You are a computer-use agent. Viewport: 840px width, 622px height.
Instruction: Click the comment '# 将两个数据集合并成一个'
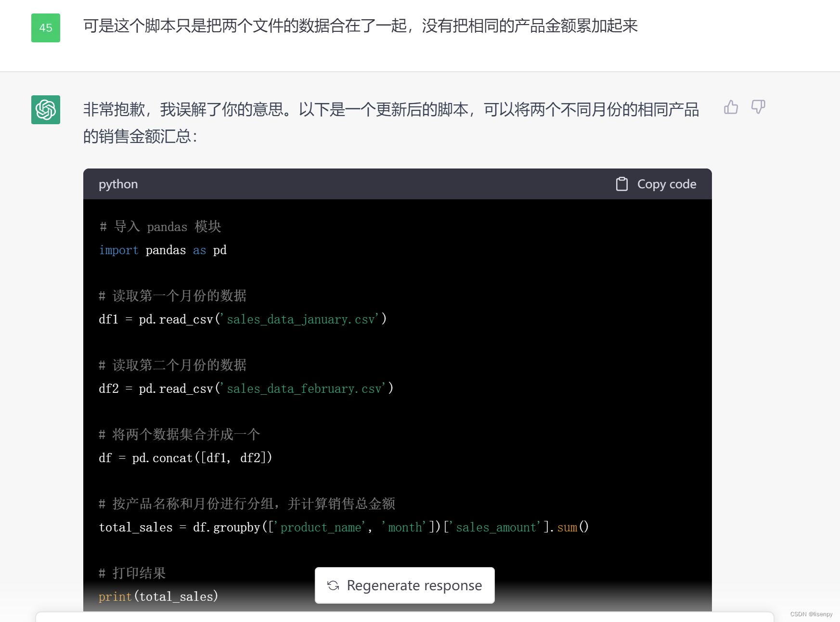179,434
